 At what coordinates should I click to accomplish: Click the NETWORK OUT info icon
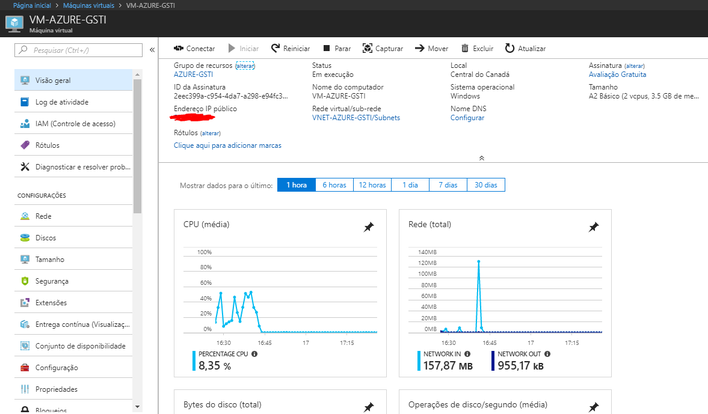547,354
